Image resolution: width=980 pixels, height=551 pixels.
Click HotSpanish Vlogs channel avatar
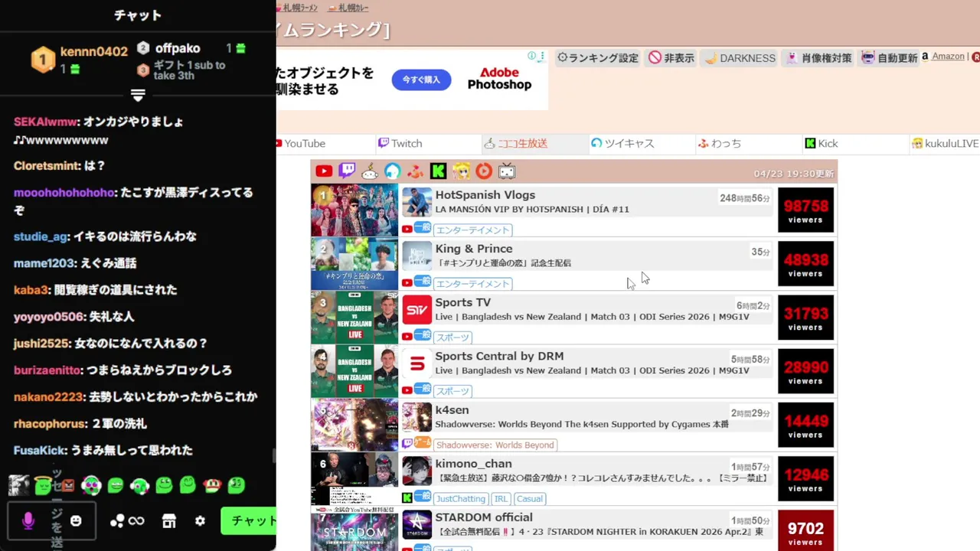pos(417,202)
